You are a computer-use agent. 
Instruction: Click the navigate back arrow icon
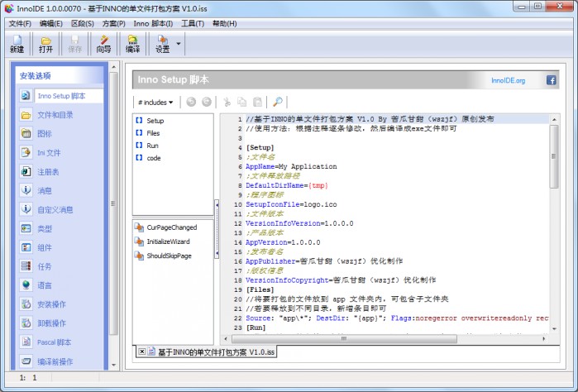point(191,102)
